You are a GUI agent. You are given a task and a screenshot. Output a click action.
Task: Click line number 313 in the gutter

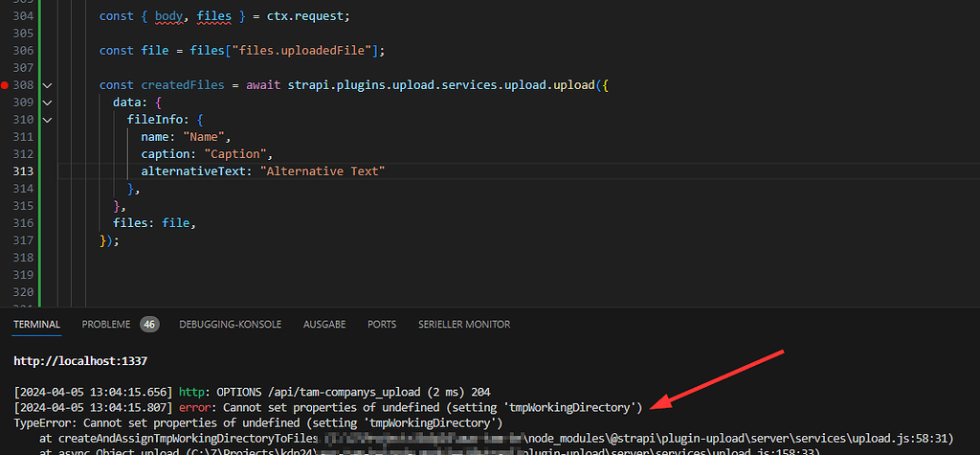pos(23,171)
